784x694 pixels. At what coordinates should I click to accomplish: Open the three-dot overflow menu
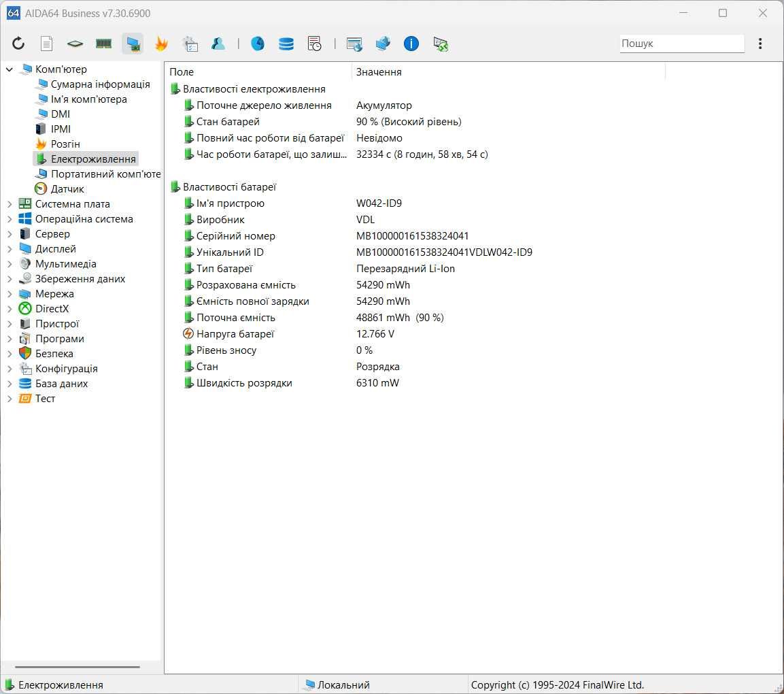[x=760, y=44]
